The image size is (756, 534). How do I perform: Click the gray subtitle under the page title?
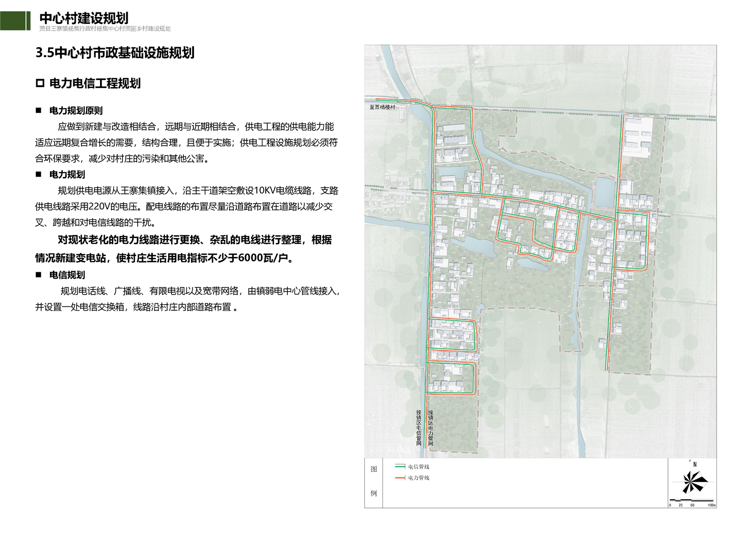(105, 29)
